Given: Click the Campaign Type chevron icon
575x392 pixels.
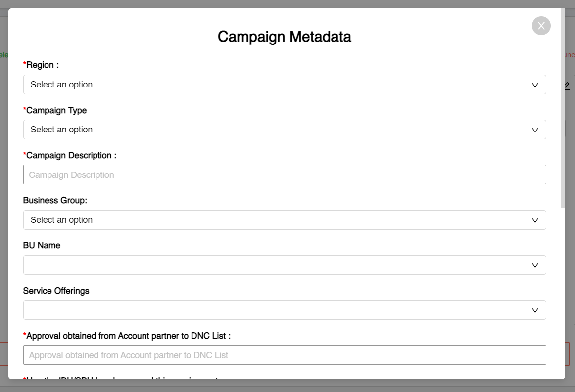Looking at the screenshot, I should click(x=535, y=130).
